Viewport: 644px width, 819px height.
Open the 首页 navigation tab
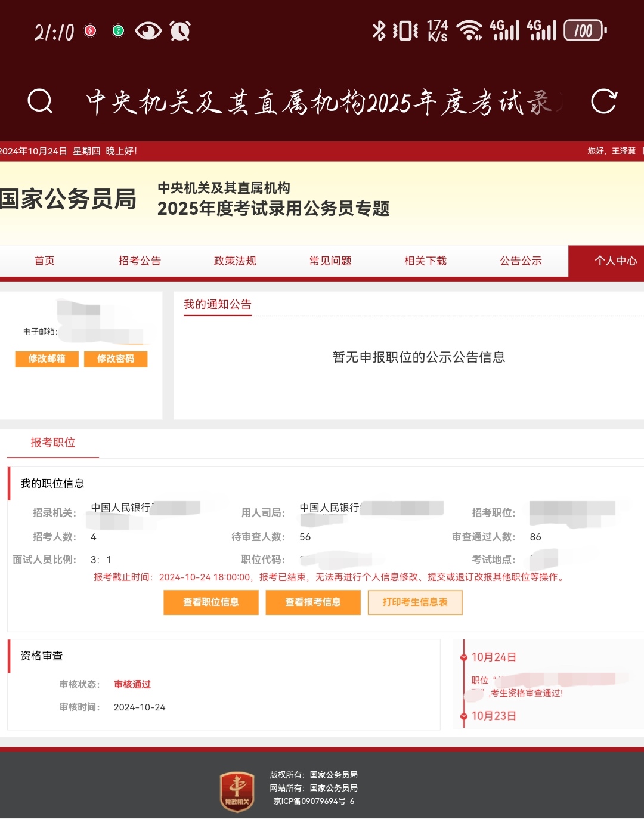click(45, 261)
